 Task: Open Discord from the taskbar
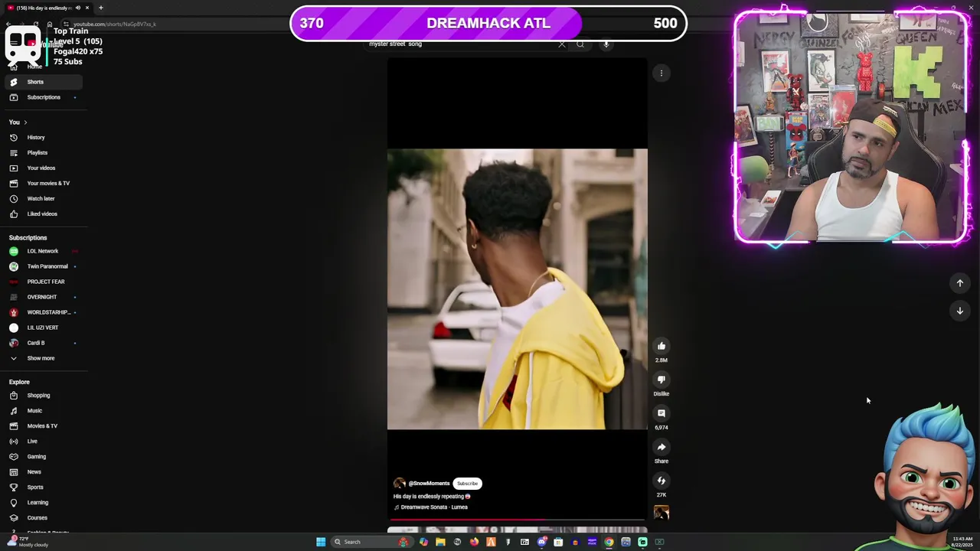(x=541, y=542)
